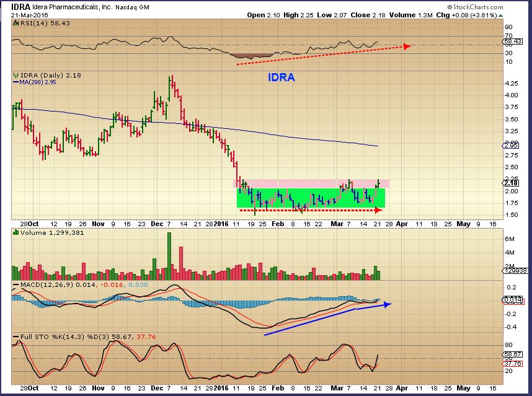Click the green up-triangle next to Chg

(x=501, y=15)
